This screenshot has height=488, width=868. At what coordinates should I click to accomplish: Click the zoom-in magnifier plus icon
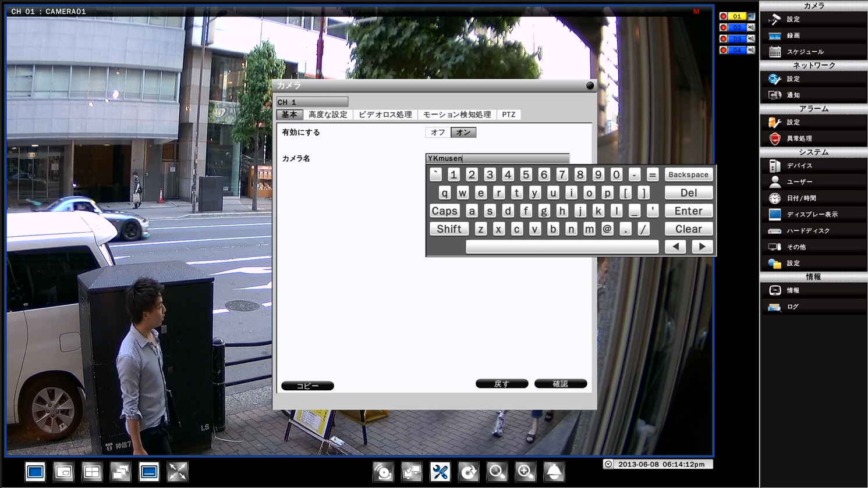(x=525, y=472)
